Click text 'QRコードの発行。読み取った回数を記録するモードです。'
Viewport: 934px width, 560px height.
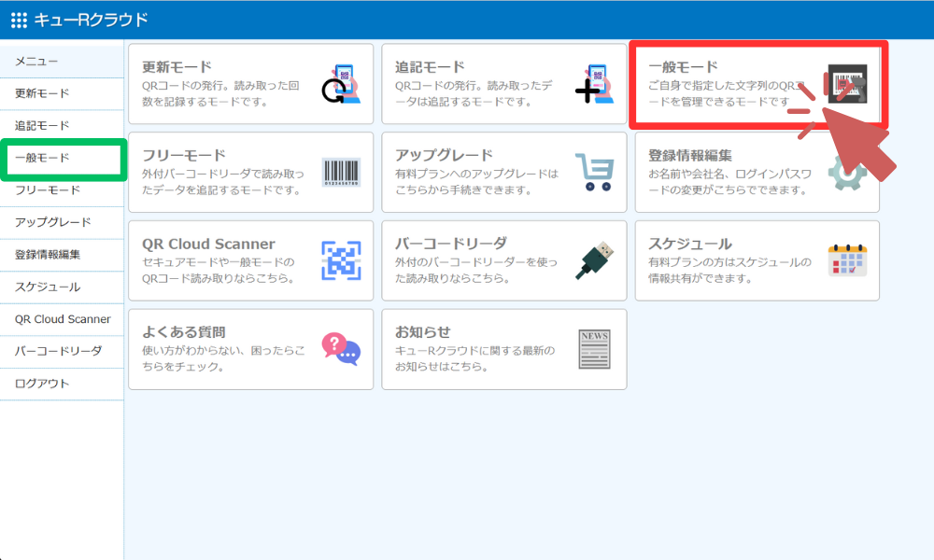[x=221, y=93]
